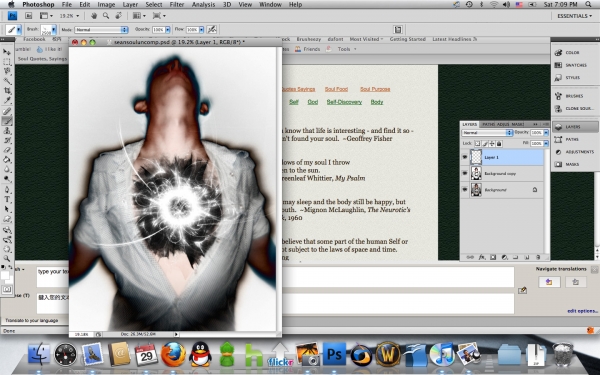Screen dimensions: 600x375
Task: Switch to the MASKS tab in Layers panel
Action: point(518,124)
